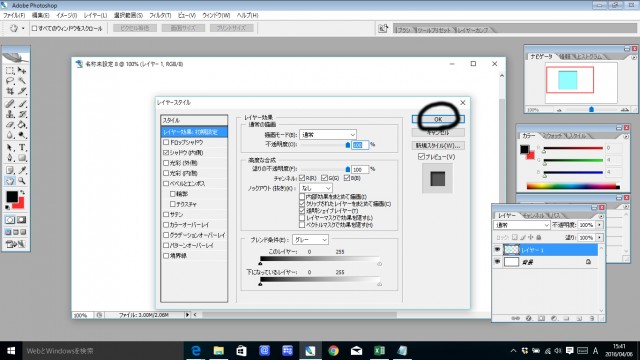Click the foreground color swatch in toolbox
Screen dimensions: 640x360
coord(12,197)
